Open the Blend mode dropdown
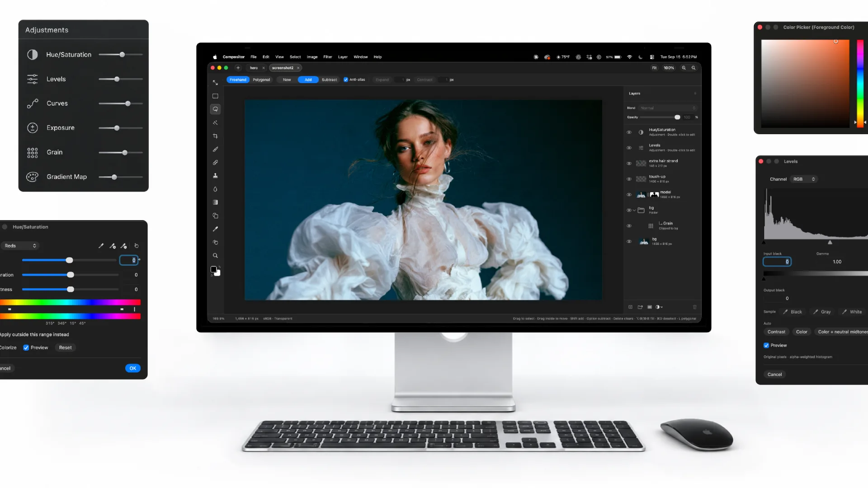 coord(668,108)
